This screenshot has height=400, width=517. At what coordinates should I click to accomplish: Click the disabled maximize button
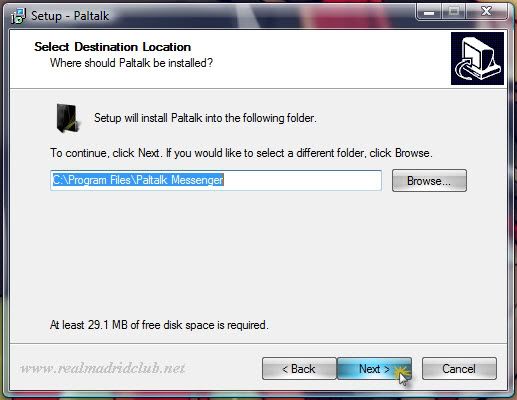point(454,12)
